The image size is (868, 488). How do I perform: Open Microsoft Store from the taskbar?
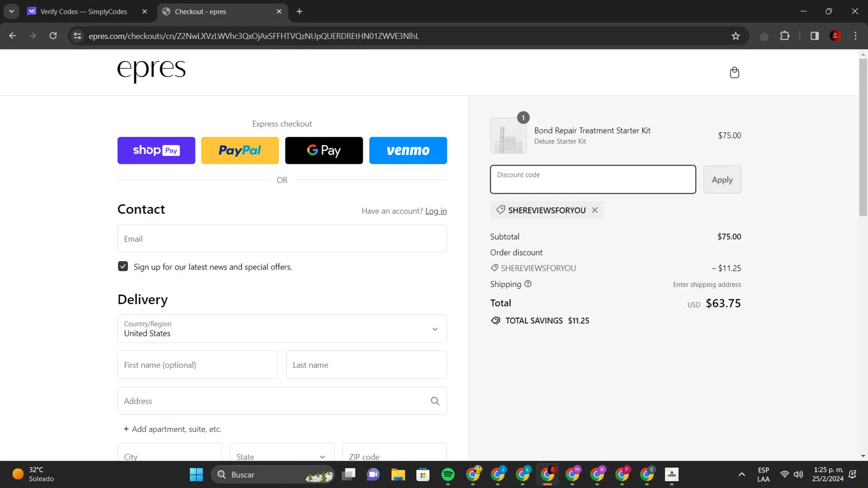pos(423,474)
